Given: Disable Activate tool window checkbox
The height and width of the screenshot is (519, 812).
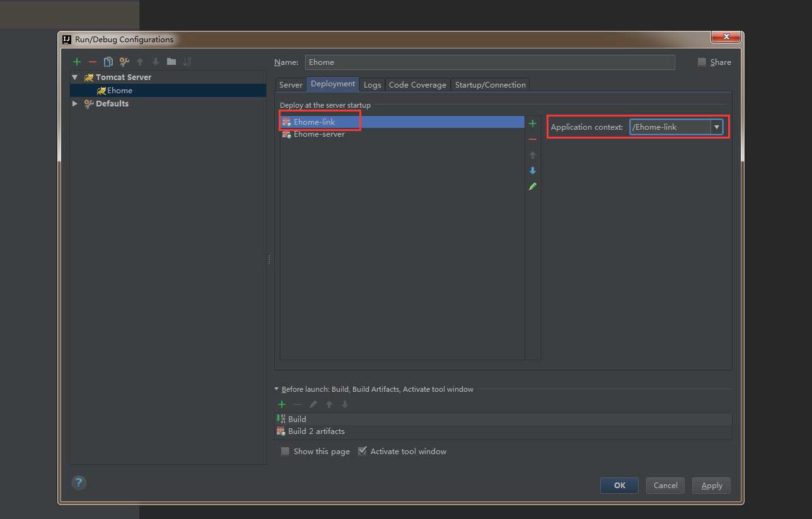Looking at the screenshot, I should [x=362, y=451].
